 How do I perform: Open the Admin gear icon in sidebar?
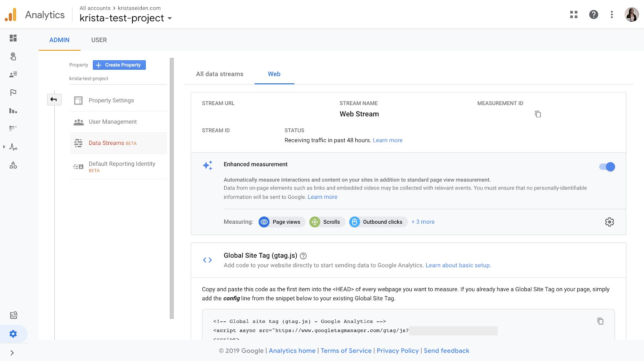point(13,334)
